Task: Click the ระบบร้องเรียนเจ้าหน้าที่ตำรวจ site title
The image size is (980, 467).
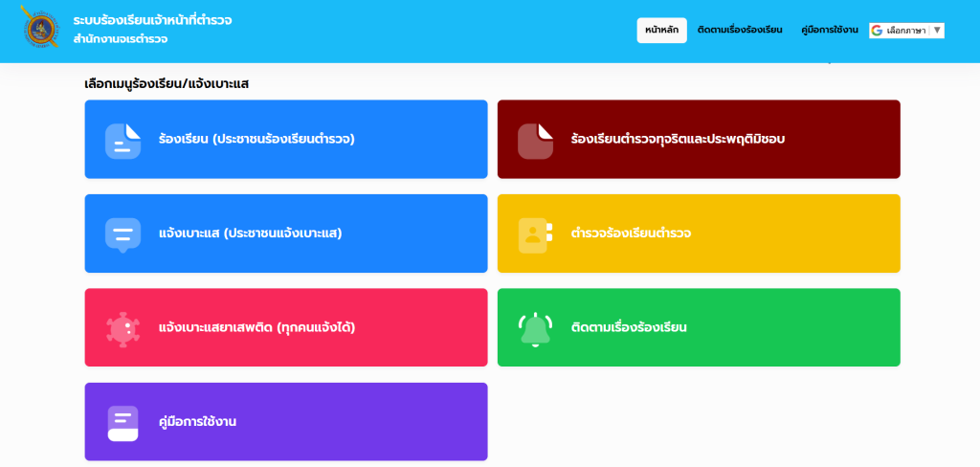Action: tap(152, 20)
